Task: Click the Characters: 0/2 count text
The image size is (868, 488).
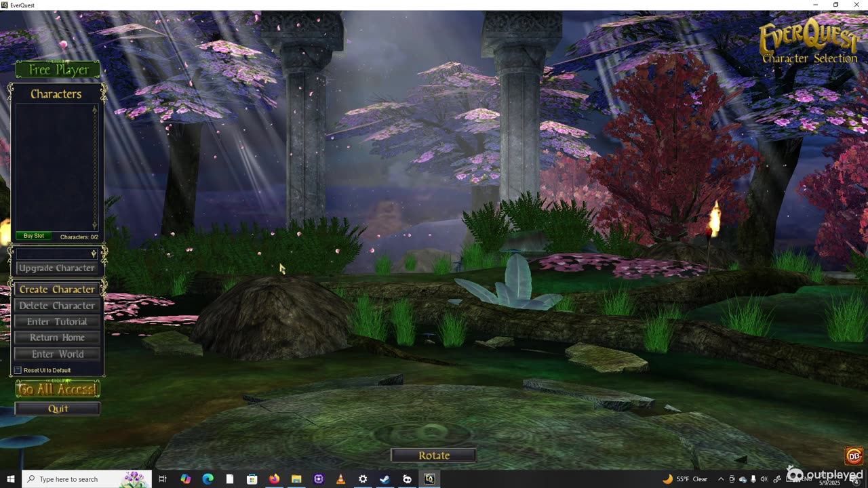Action: (x=79, y=237)
